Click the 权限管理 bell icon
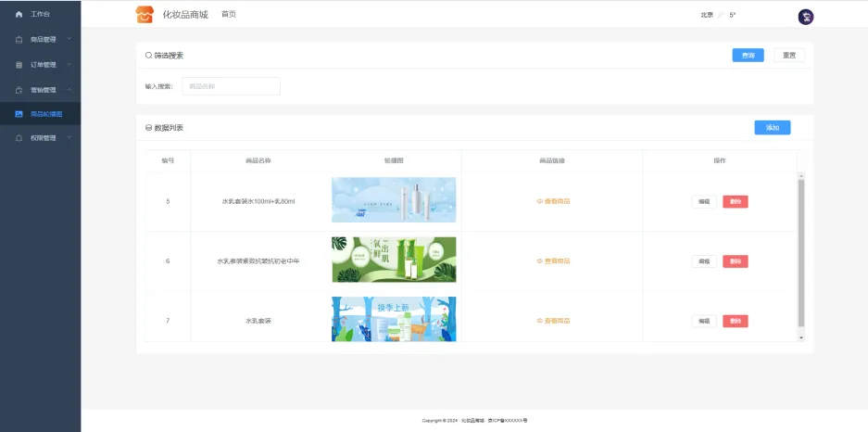Screen dimensions: 868x432 [19, 138]
